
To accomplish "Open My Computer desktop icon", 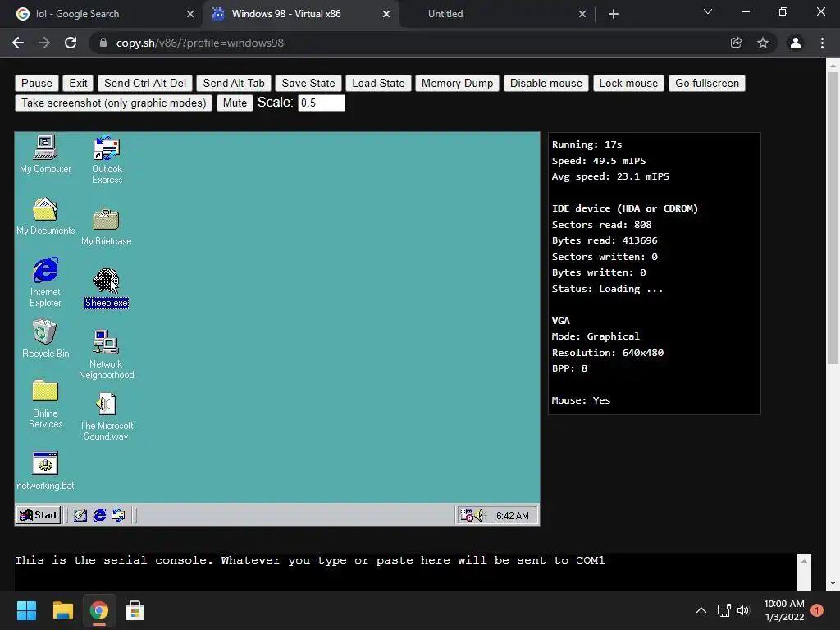I will point(45,155).
